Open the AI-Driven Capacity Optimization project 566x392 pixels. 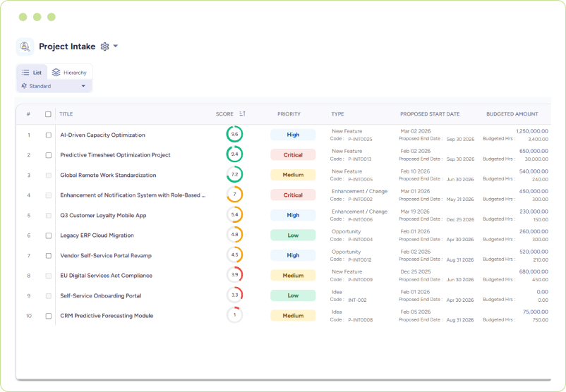(102, 135)
